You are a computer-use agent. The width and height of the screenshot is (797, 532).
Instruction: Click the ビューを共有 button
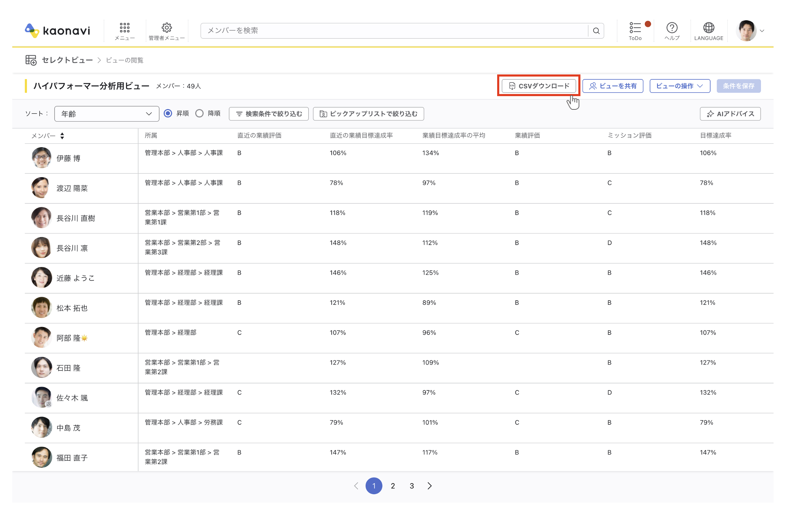613,86
